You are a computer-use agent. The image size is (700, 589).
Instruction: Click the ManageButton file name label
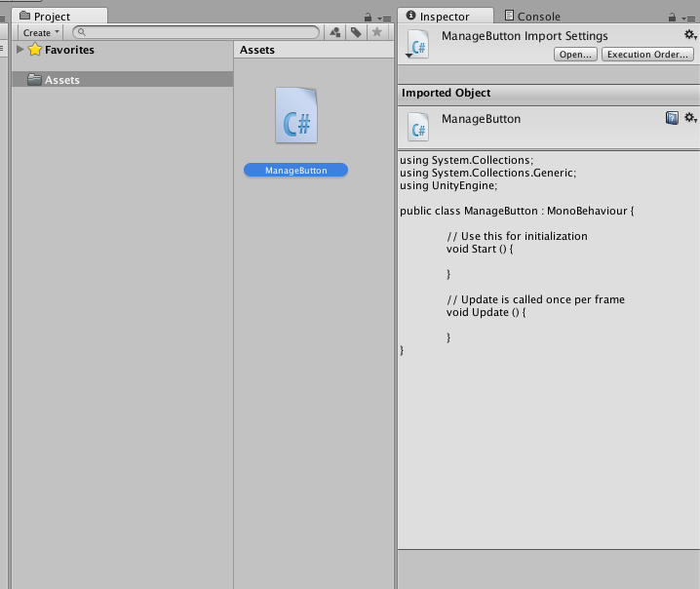[295, 170]
